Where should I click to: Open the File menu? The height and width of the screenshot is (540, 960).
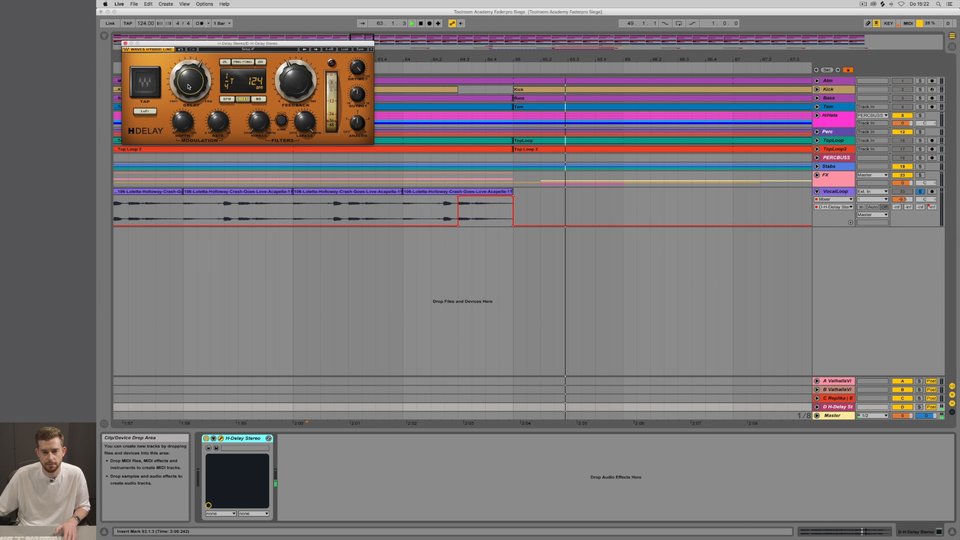click(x=133, y=4)
